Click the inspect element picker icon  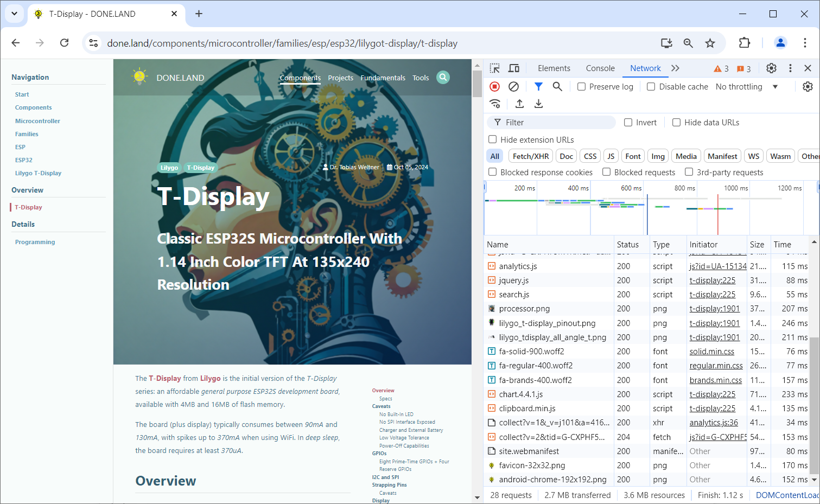pos(494,68)
